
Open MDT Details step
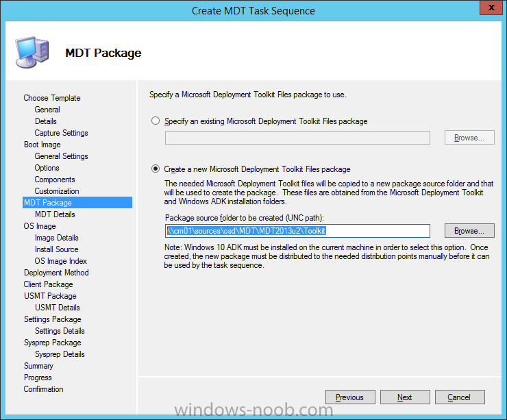[55, 214]
